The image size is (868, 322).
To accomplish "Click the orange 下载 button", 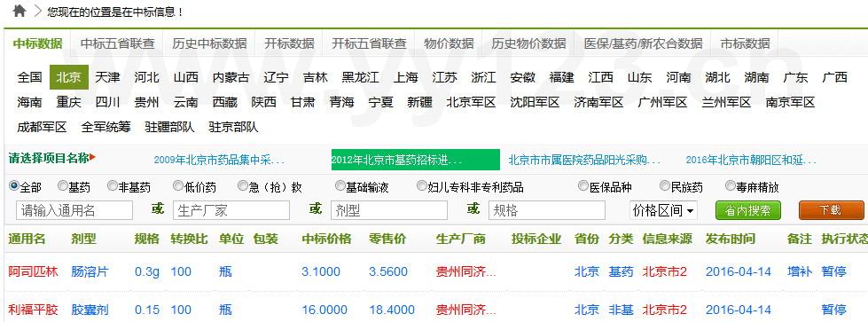I will tap(831, 210).
